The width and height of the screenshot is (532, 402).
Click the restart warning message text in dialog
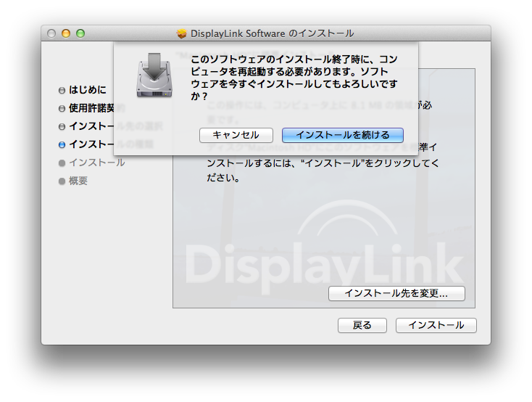294,78
